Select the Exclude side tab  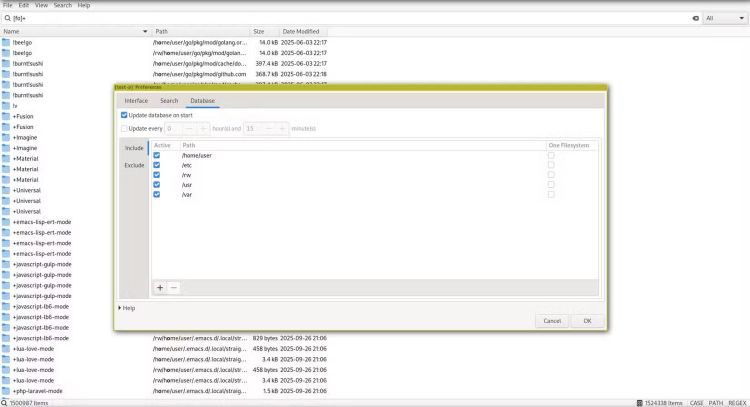(x=134, y=165)
